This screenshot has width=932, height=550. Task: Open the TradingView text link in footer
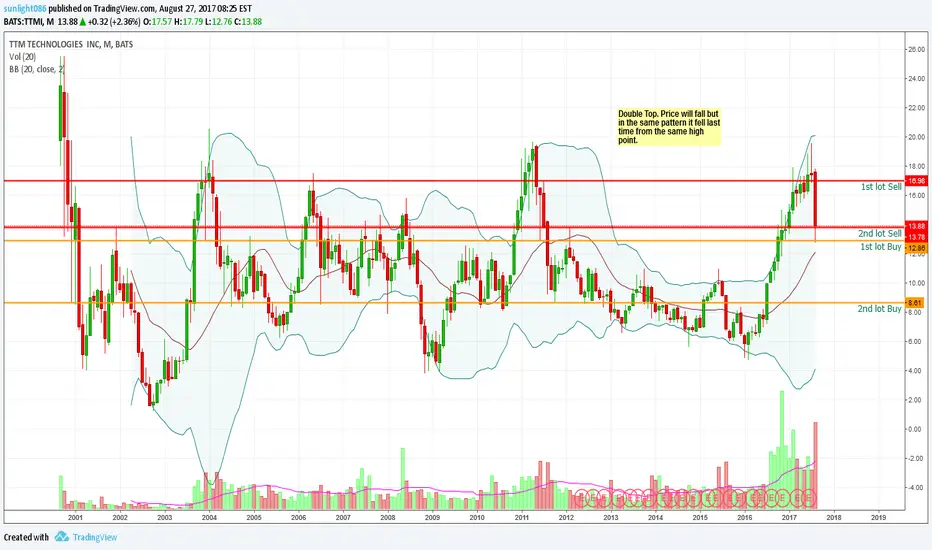coord(95,538)
